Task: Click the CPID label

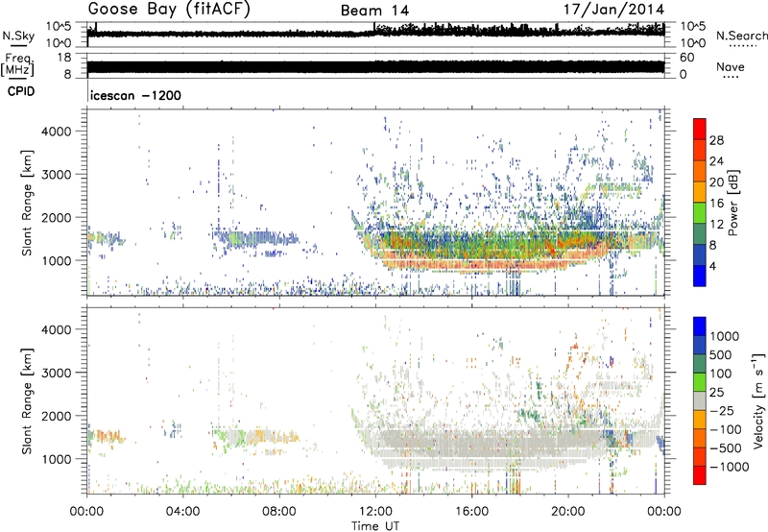Action: 21,91
